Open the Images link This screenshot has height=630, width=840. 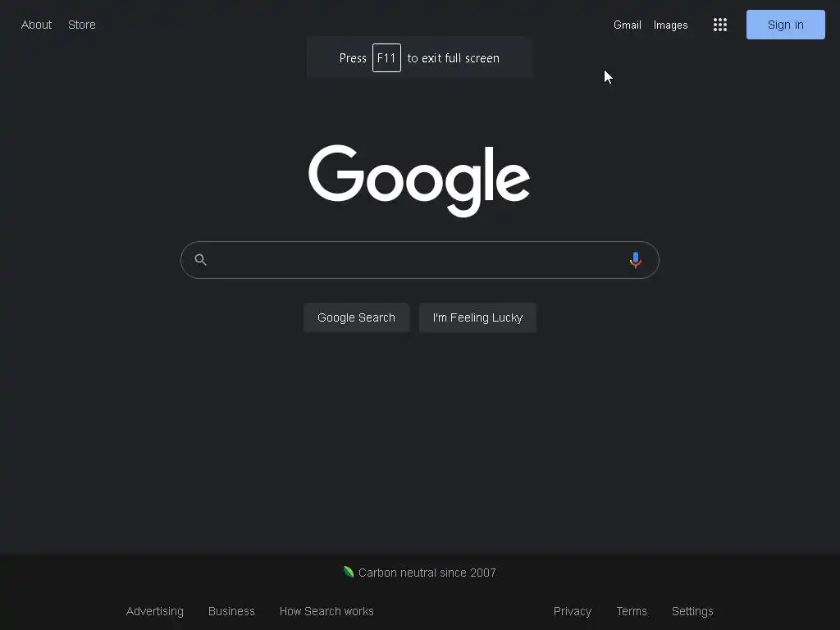point(671,25)
